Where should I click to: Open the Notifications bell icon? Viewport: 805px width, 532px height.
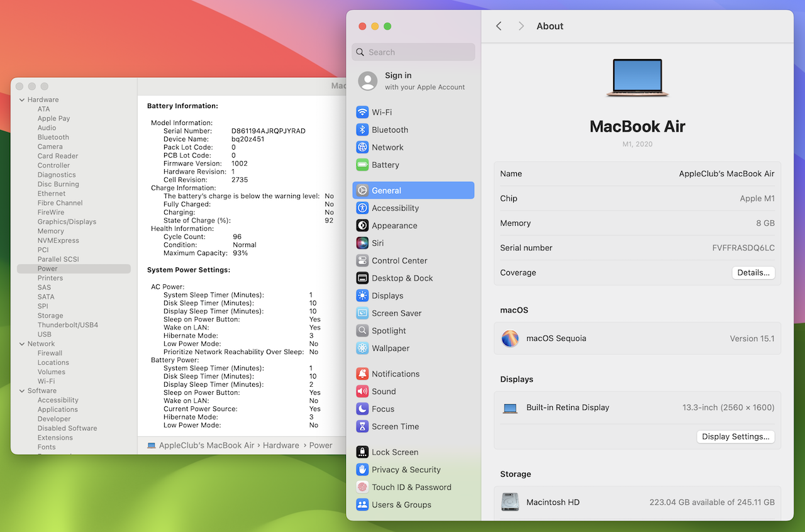[362, 374]
